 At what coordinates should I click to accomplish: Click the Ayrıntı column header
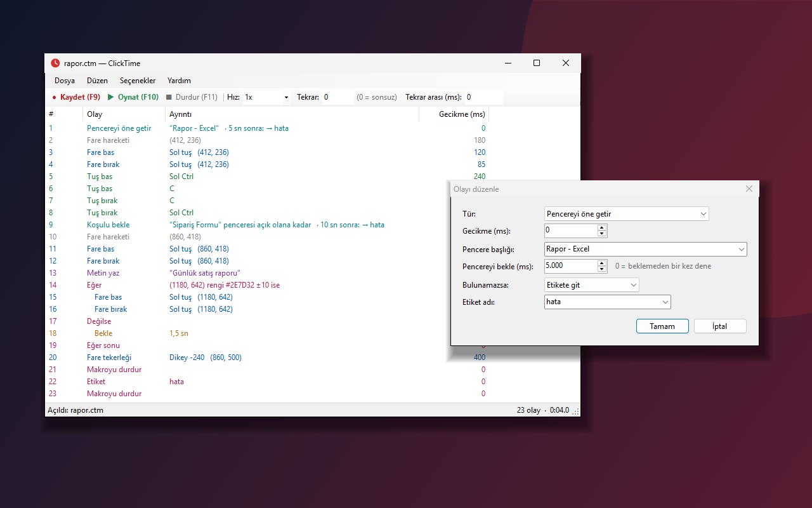(x=292, y=114)
